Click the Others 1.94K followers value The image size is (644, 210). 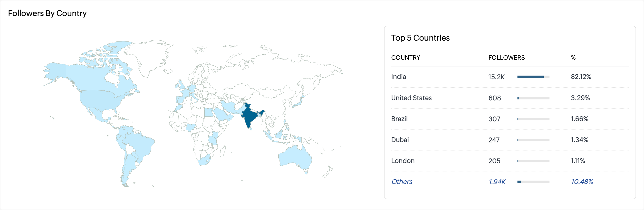point(497,182)
